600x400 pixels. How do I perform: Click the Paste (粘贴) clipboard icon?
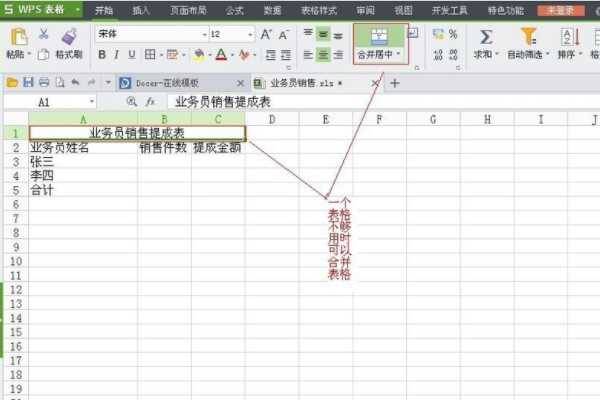pos(17,37)
